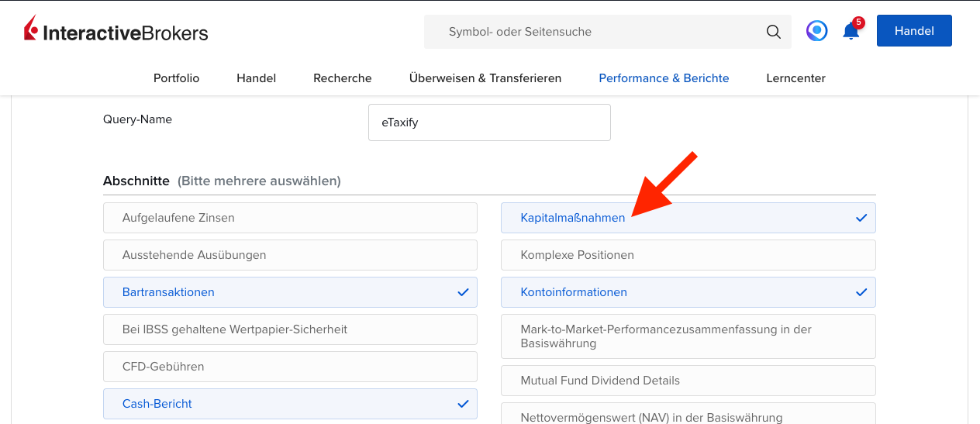Open the circular assistant icon
This screenshot has height=424, width=980.
point(816,31)
